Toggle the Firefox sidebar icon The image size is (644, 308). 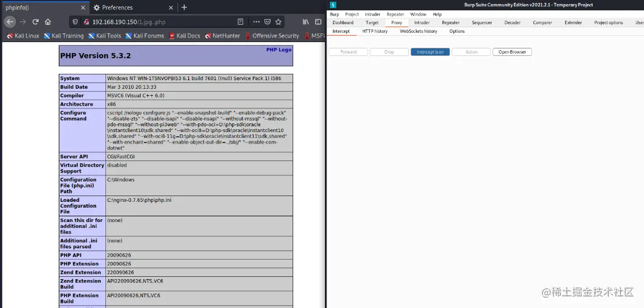coord(319,22)
